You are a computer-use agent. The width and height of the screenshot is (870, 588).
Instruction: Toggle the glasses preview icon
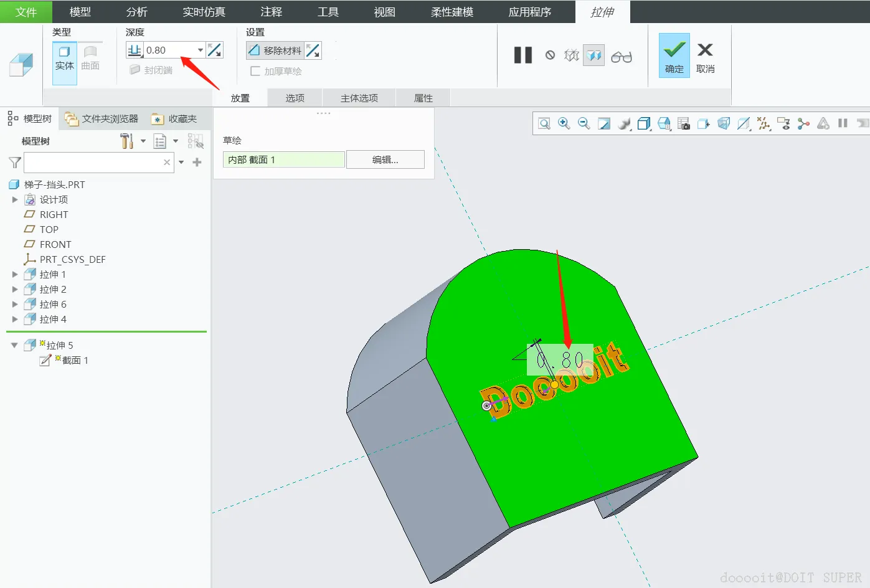pos(621,57)
